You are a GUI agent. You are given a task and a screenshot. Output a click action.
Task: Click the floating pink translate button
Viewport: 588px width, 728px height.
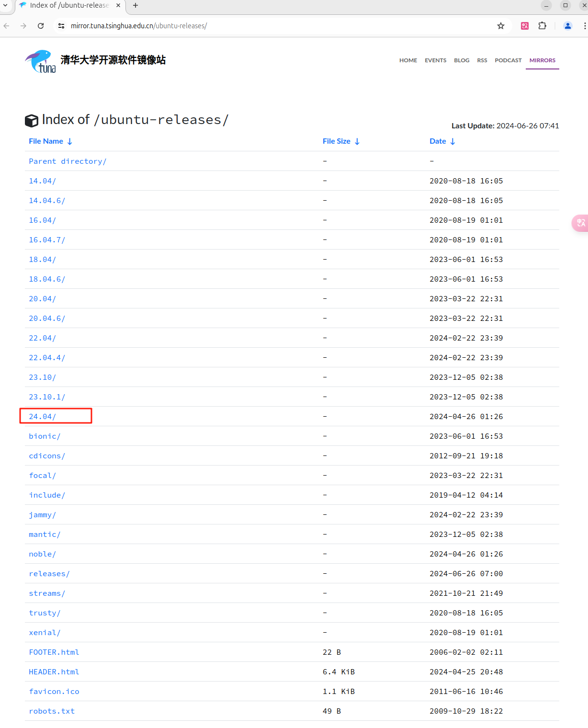click(580, 223)
